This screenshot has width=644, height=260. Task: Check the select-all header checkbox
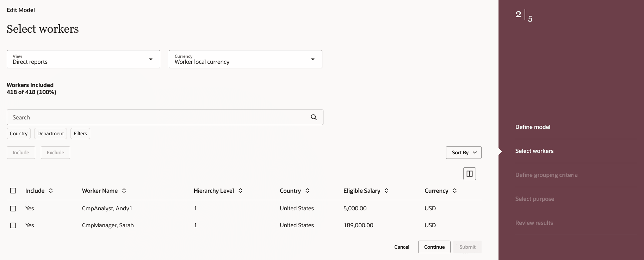13,191
